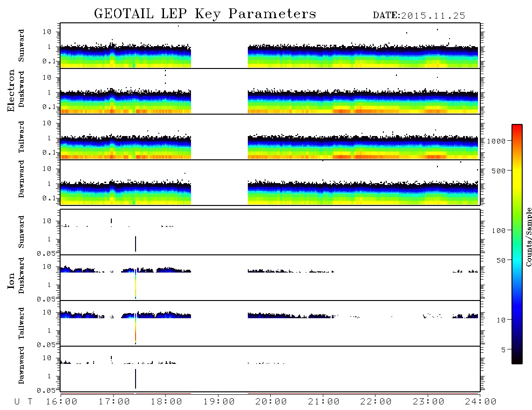Click the 22:00 time tick label
532x410 pixels.
point(376,402)
